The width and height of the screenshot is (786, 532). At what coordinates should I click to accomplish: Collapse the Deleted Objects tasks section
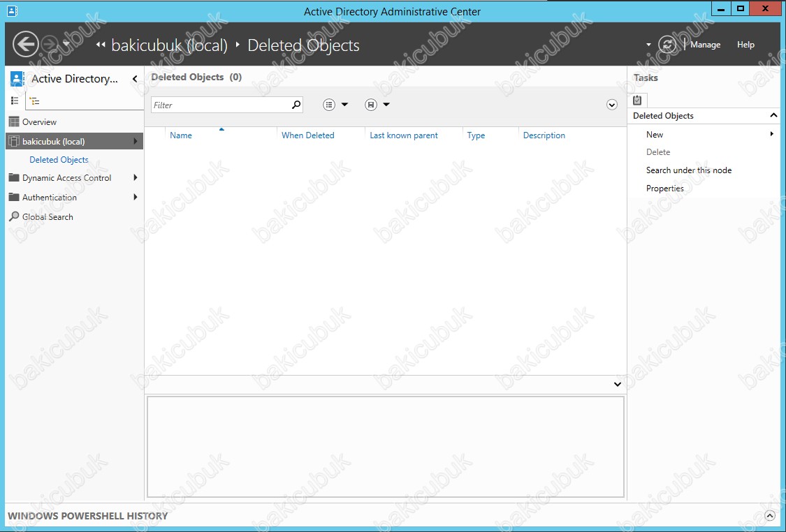click(773, 115)
